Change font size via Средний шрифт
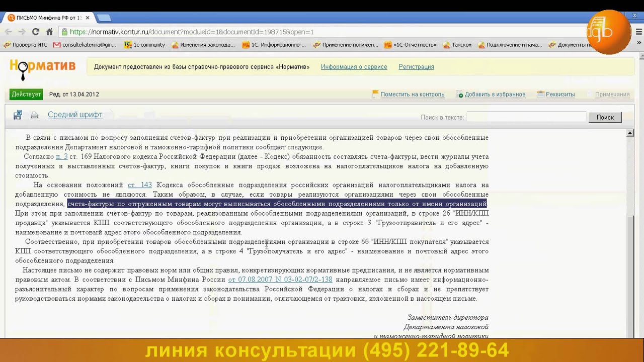The width and height of the screenshot is (644, 362). (x=75, y=115)
